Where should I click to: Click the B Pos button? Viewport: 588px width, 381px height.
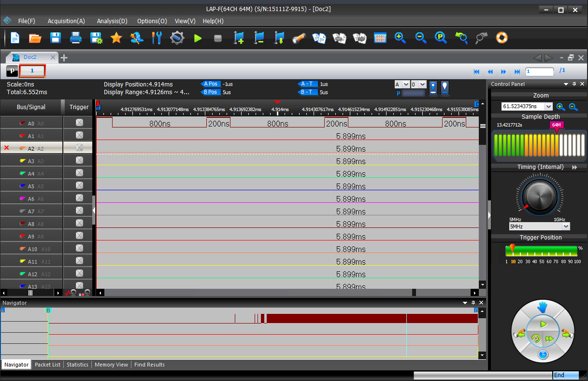pyautogui.click(x=211, y=92)
